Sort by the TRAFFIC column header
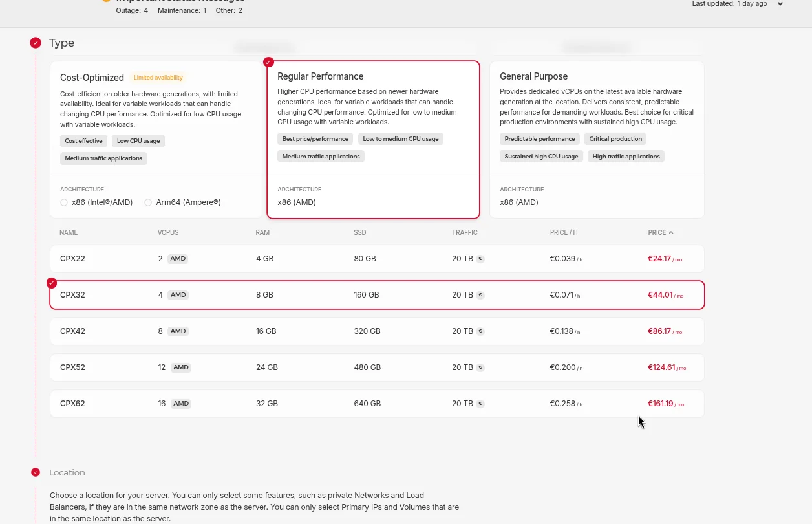This screenshot has width=812, height=524. click(x=465, y=232)
